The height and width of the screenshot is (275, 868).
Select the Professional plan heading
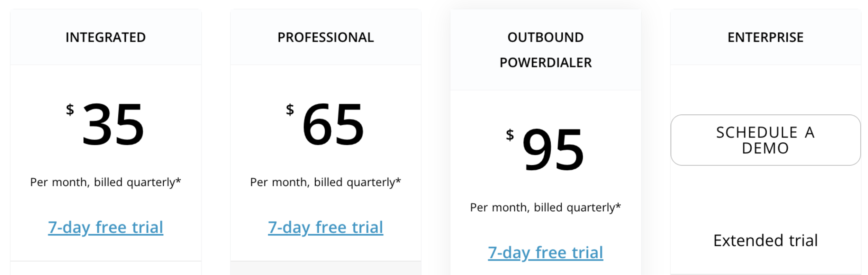pyautogui.click(x=325, y=37)
